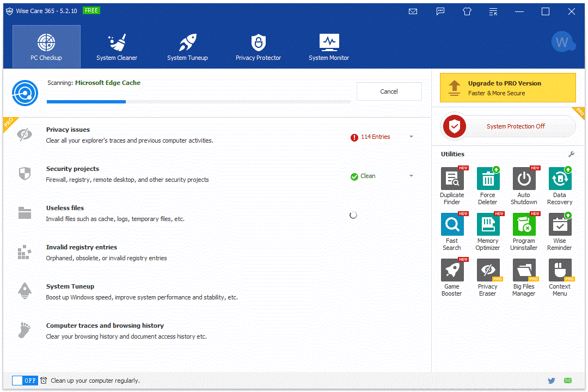Open the Twitter bird icon
588x392 pixels.
pos(551,381)
